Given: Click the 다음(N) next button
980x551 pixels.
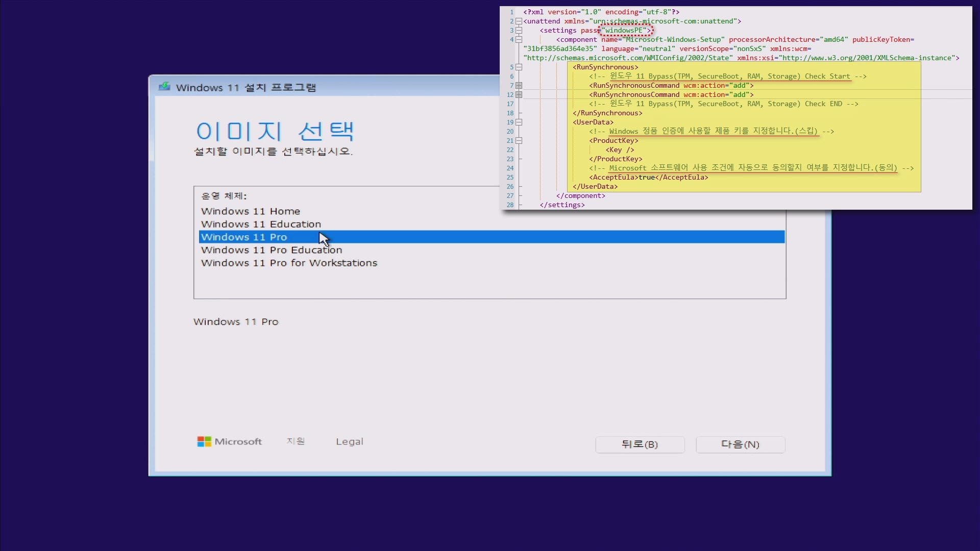Looking at the screenshot, I should pyautogui.click(x=740, y=444).
